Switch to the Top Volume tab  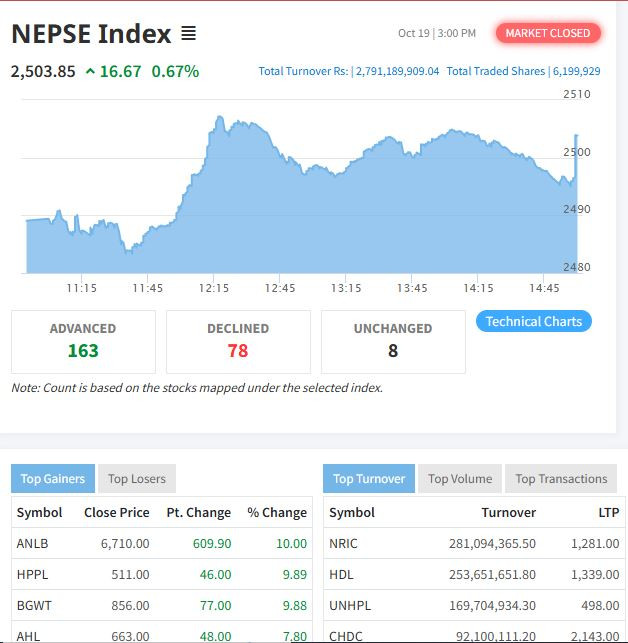pyautogui.click(x=459, y=478)
